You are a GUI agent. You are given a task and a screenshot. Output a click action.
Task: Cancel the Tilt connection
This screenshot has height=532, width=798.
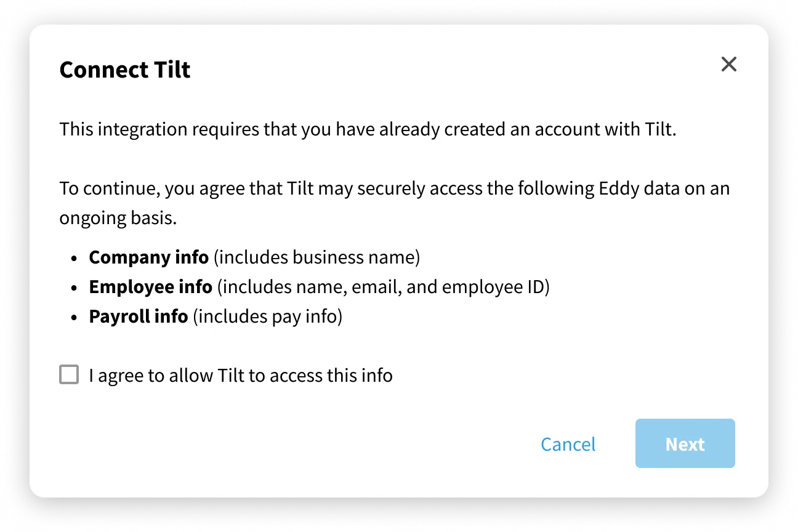(x=568, y=444)
